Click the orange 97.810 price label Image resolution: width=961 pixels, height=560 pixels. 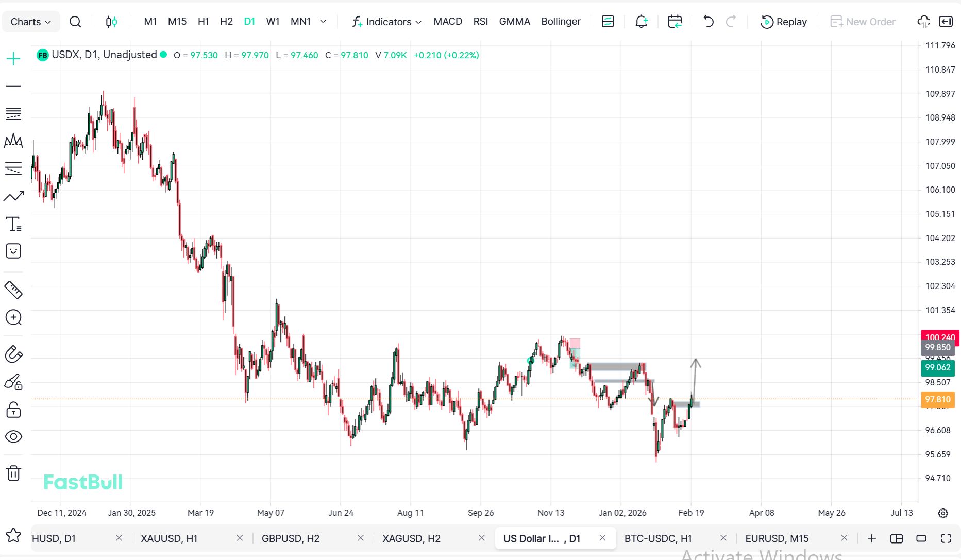click(937, 399)
